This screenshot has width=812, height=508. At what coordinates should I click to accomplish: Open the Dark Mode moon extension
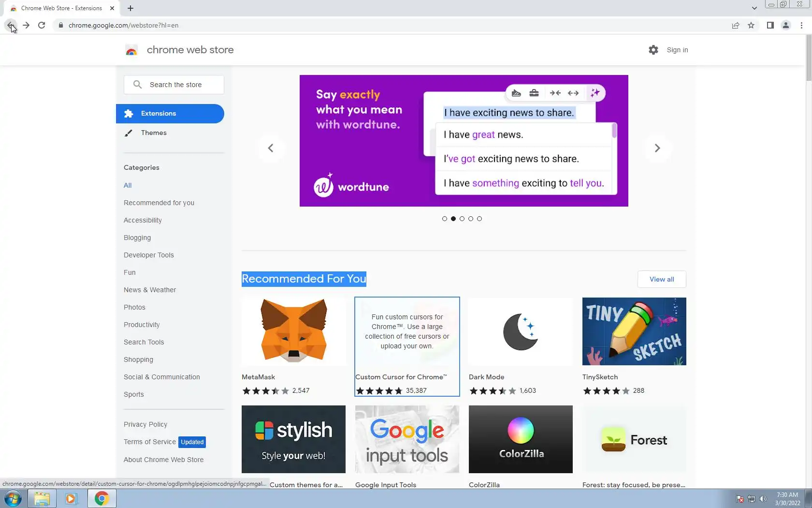click(x=521, y=346)
